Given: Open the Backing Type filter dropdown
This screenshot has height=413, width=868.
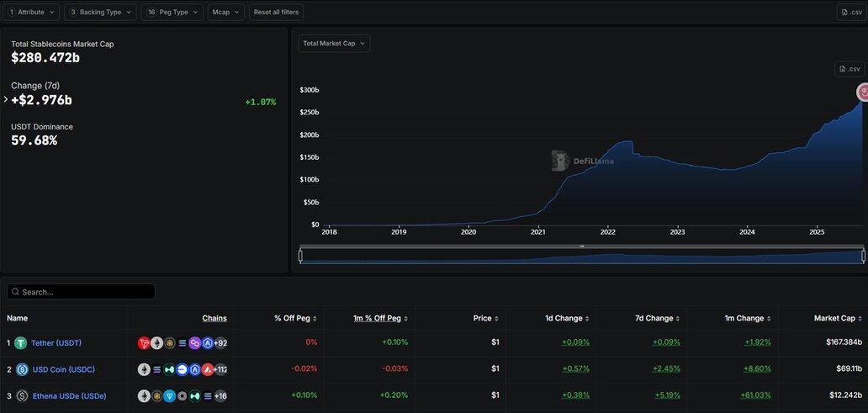Looking at the screenshot, I should [100, 12].
